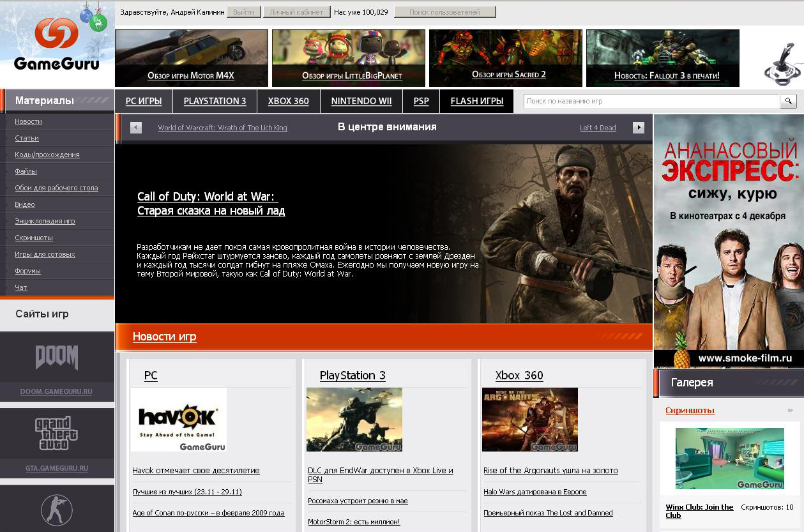
Task: Open the Counter-Strike site icon
Action: (x=57, y=510)
